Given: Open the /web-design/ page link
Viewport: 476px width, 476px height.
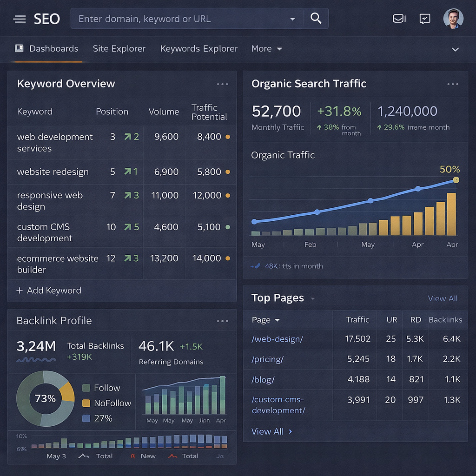Looking at the screenshot, I should click(x=277, y=339).
